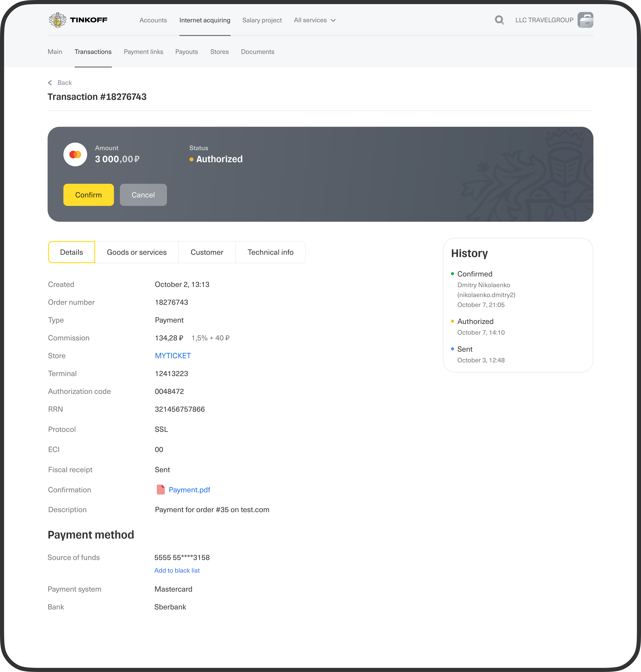Click the Mastercard logo icon

click(x=75, y=154)
